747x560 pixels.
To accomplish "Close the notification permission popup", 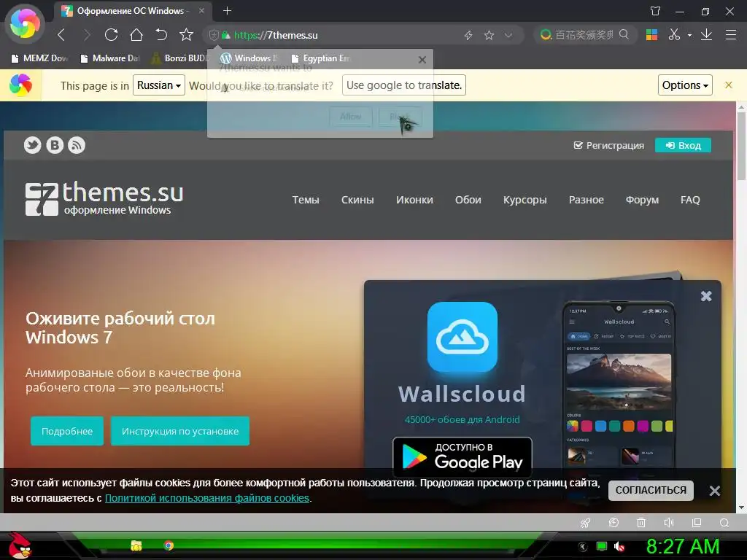I will [422, 60].
